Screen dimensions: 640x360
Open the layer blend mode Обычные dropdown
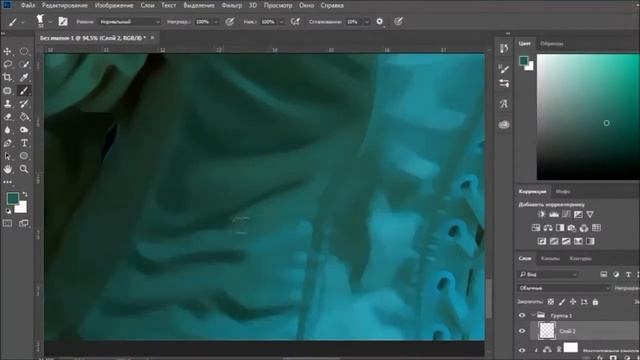(564, 288)
